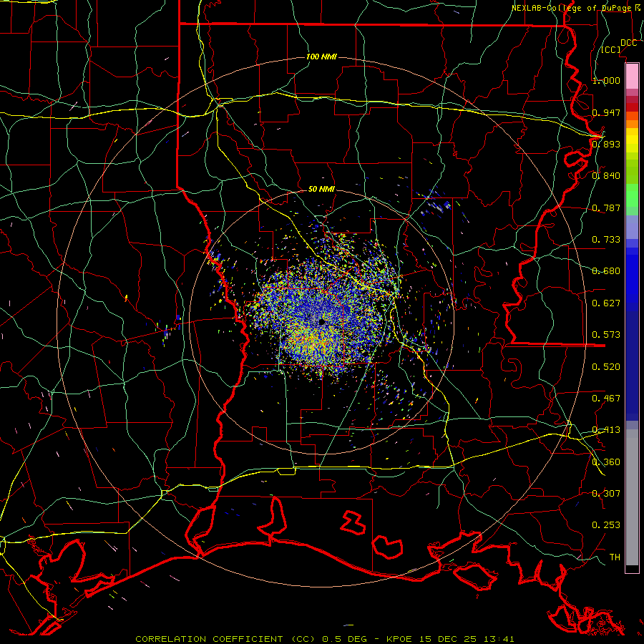The height and width of the screenshot is (644, 644).
Task: Pick the gray segment of the color bar
Action: pyautogui.click(x=632, y=497)
